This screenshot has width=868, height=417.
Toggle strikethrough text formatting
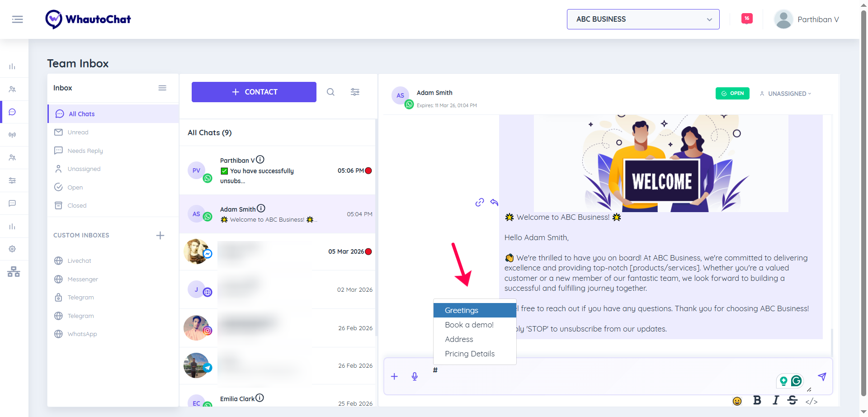click(x=792, y=400)
